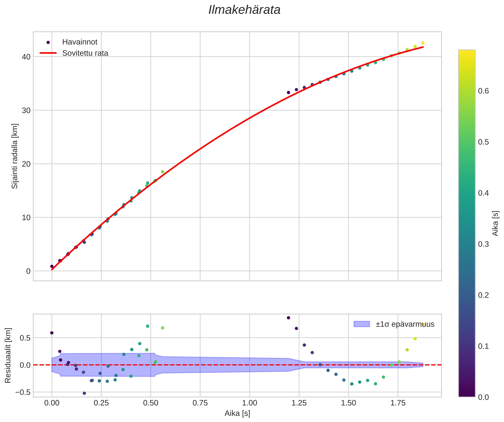Click the light green point near 18 km
Image resolution: width=504 pixels, height=422 pixels.
coord(163,172)
